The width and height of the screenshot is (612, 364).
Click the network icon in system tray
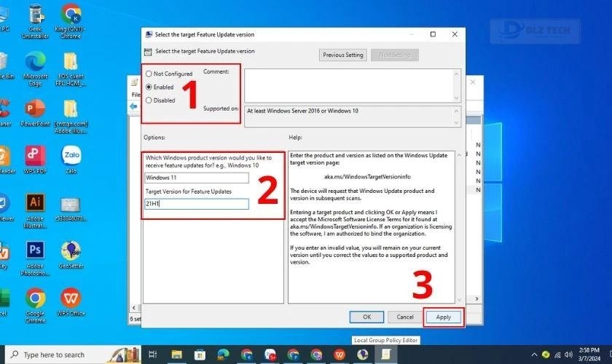pyautogui.click(x=558, y=355)
